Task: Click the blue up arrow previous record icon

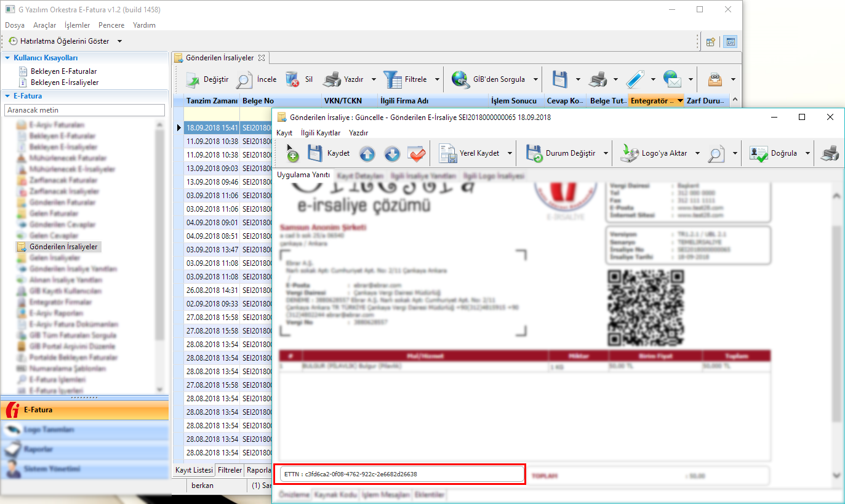Action: 367,154
